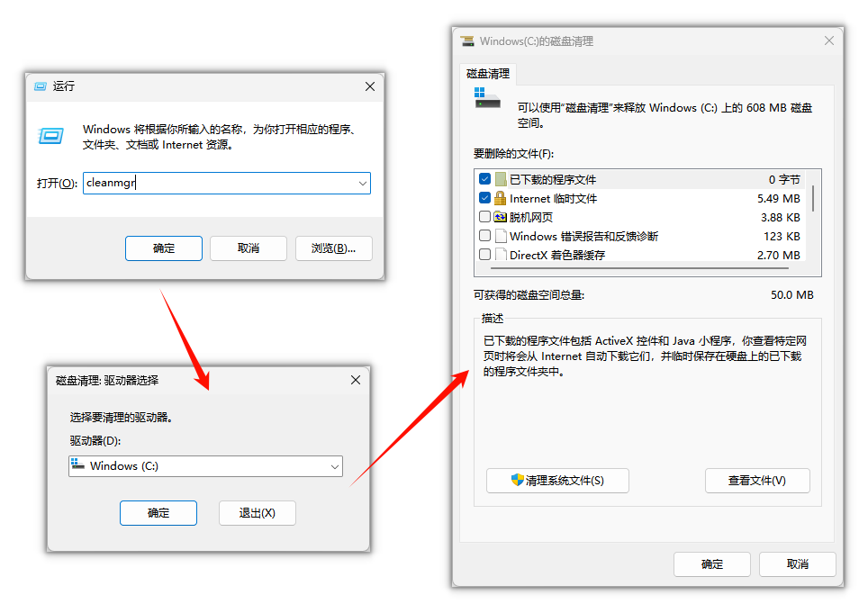Click the folder icon beside 已下载的程序文件
Viewport: 868px width, 604px height.
point(499,179)
